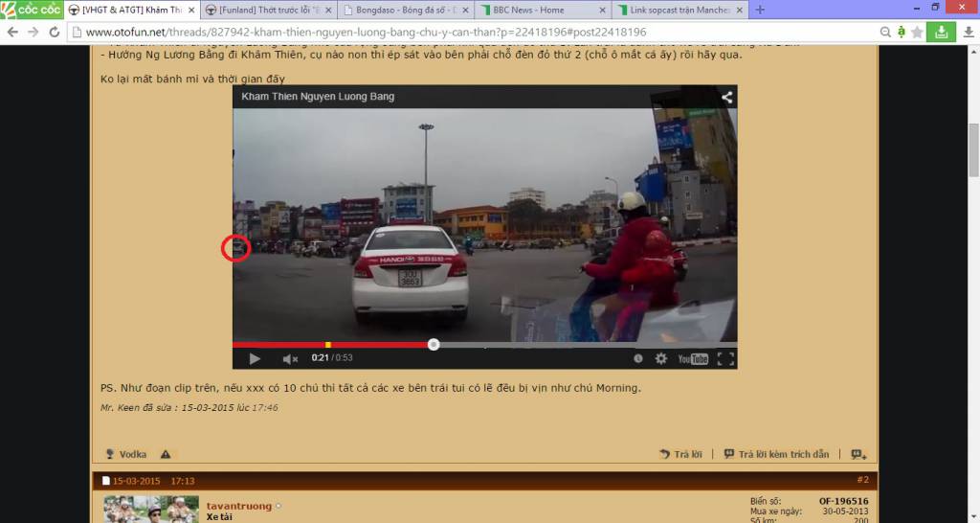This screenshot has height=523, width=980.
Task: Switch to the Bongdaso tab
Action: [406, 10]
